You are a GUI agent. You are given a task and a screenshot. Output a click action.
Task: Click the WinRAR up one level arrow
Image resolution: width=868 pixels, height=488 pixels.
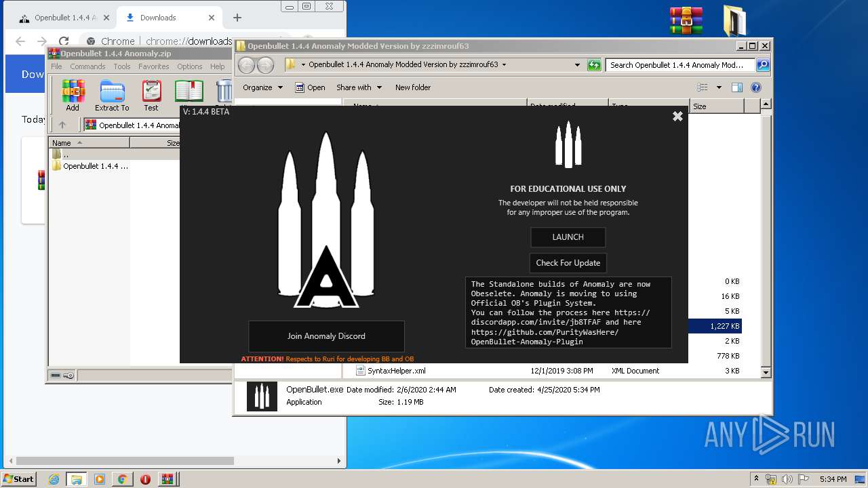click(62, 125)
